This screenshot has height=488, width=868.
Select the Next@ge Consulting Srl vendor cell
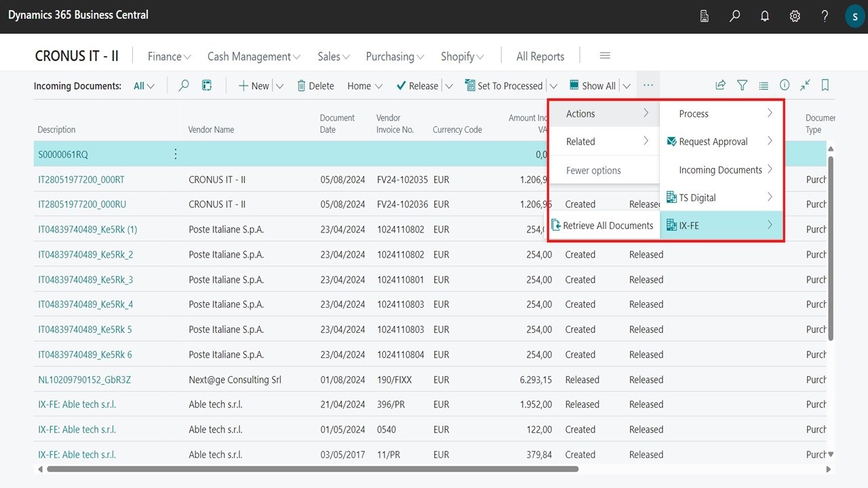tap(235, 380)
